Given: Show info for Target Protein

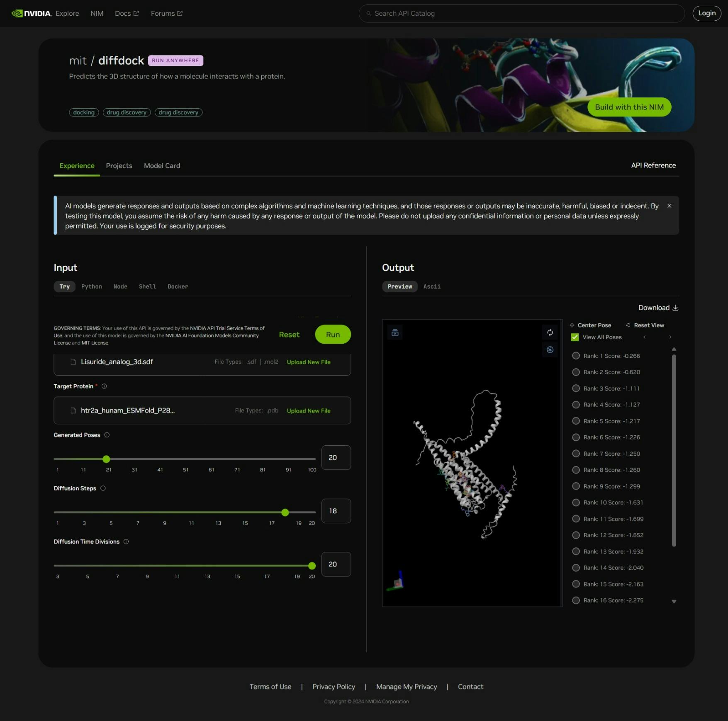Looking at the screenshot, I should 104,386.
